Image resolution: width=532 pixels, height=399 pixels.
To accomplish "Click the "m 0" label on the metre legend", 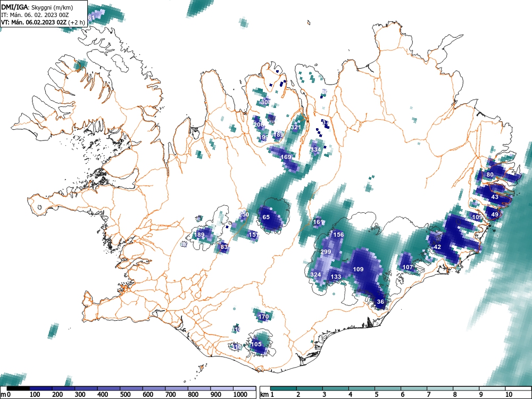I will point(6,394).
